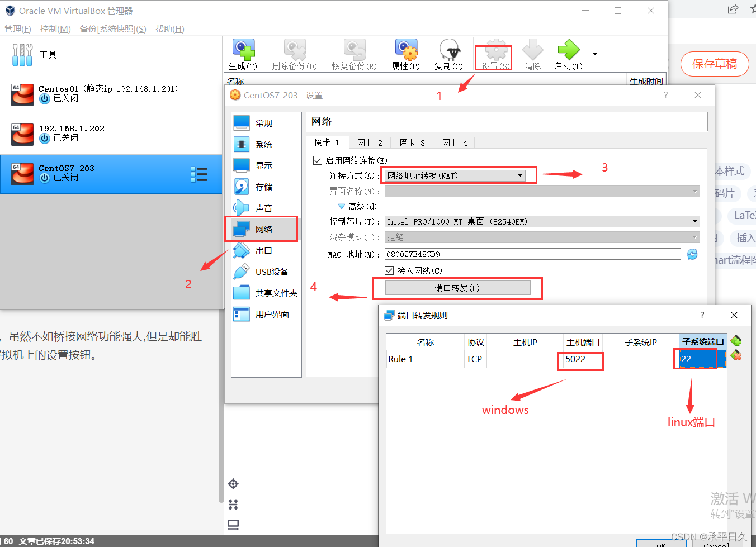Remove the selected port forwarding rule
The height and width of the screenshot is (547, 756).
coord(736,355)
